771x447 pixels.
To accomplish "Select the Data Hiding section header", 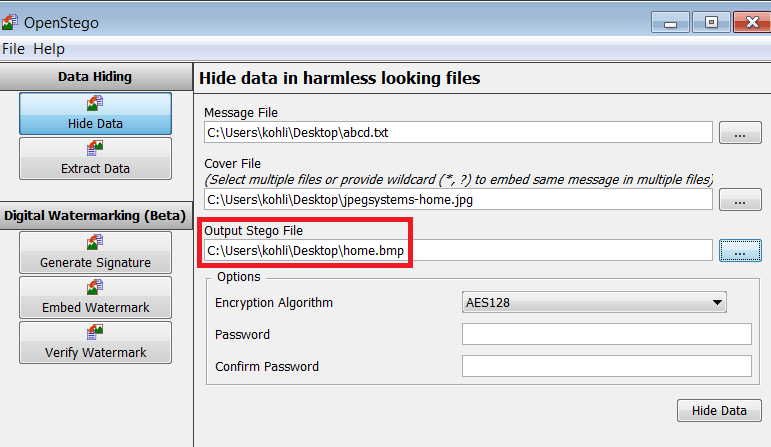I will point(95,77).
